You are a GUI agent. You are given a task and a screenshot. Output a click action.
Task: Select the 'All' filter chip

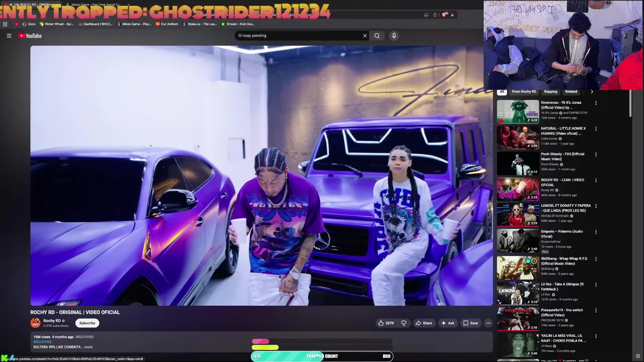pyautogui.click(x=502, y=92)
